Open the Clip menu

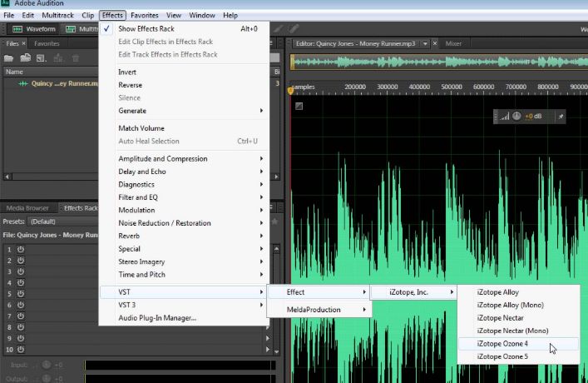pos(88,15)
